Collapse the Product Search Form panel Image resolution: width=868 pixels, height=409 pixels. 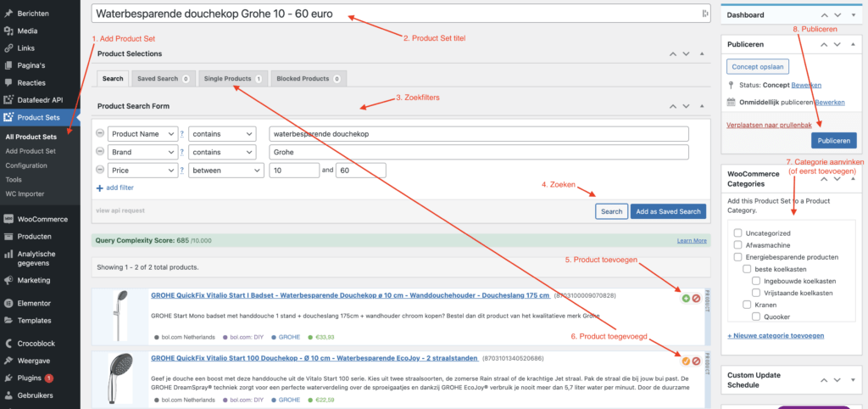pyautogui.click(x=702, y=106)
